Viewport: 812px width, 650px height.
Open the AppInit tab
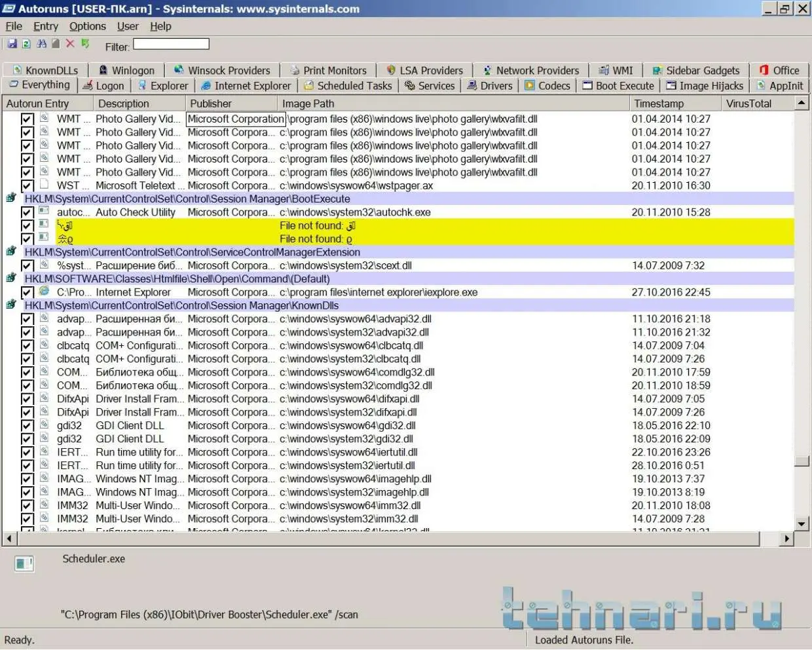point(779,86)
